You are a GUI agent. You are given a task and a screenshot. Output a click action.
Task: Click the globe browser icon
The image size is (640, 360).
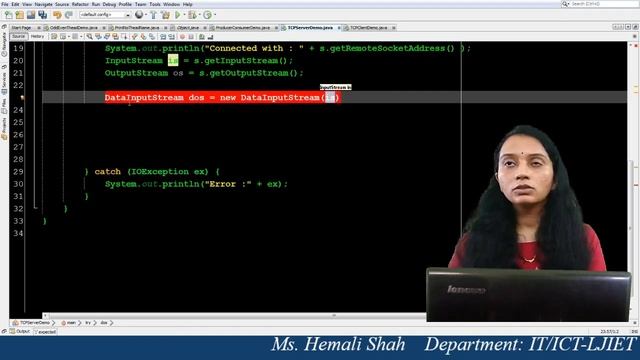pos(139,15)
